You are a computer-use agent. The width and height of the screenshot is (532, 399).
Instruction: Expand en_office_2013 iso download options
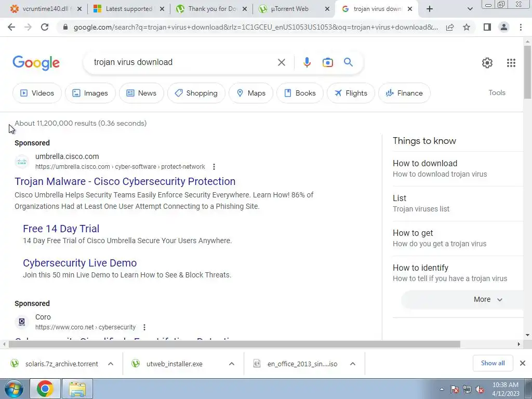point(353,364)
